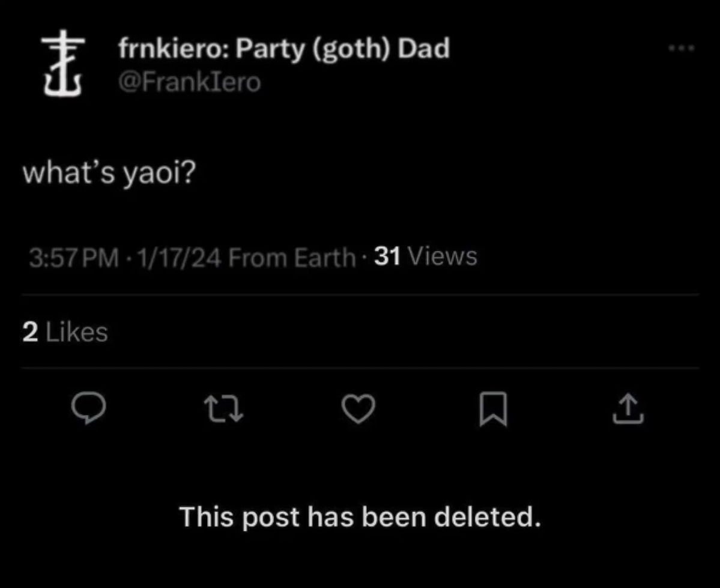Click the word 'Likes' beside 2

click(76, 332)
